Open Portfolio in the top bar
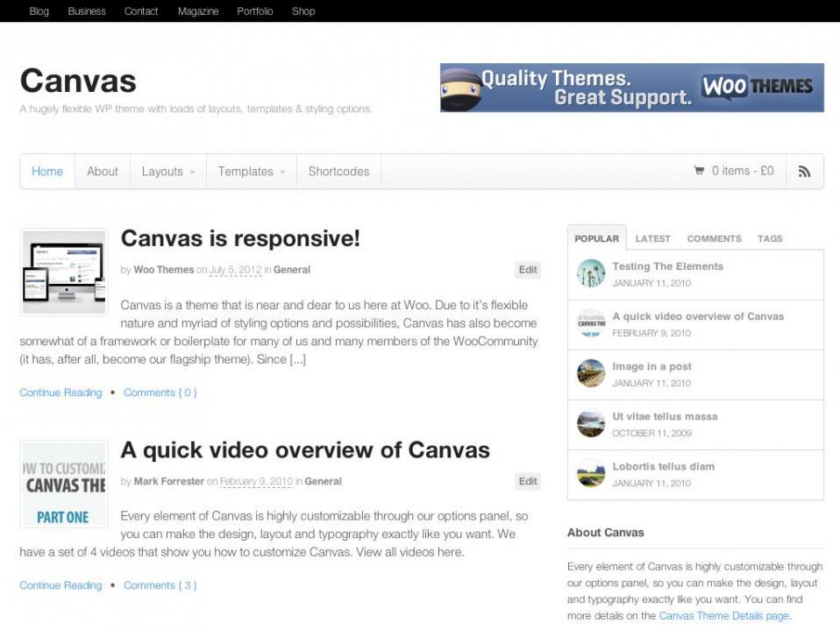840x630 pixels. 255,11
